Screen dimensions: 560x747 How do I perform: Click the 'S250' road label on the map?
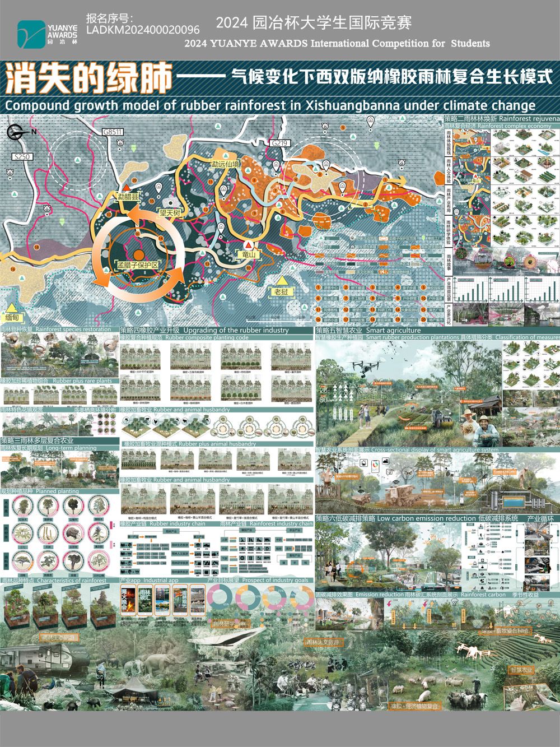coord(22,157)
